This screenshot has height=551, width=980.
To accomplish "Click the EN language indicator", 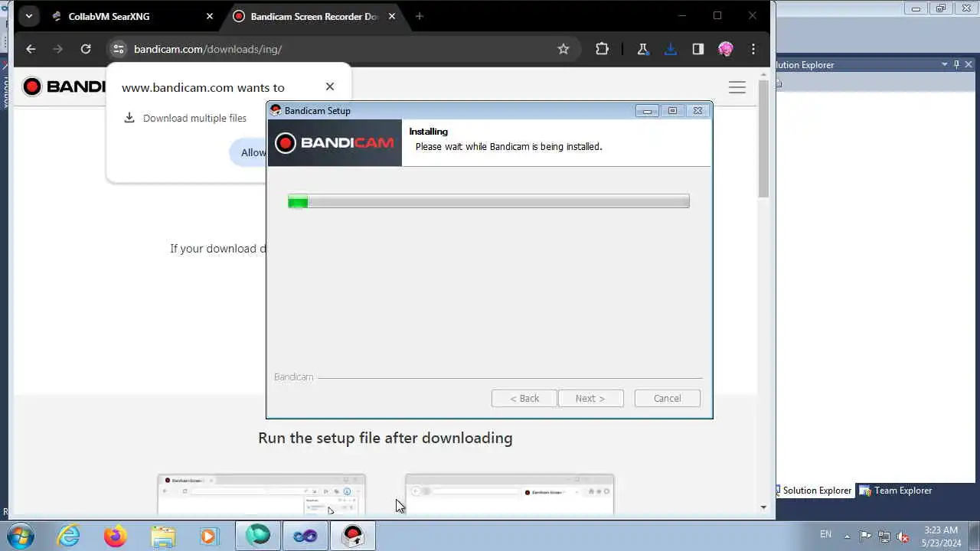I will (825, 534).
